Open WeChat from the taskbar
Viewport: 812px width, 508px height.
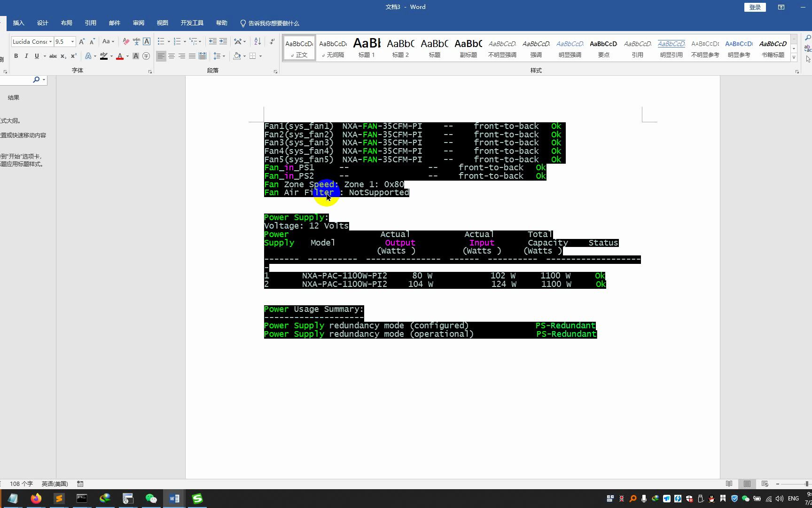point(151,499)
